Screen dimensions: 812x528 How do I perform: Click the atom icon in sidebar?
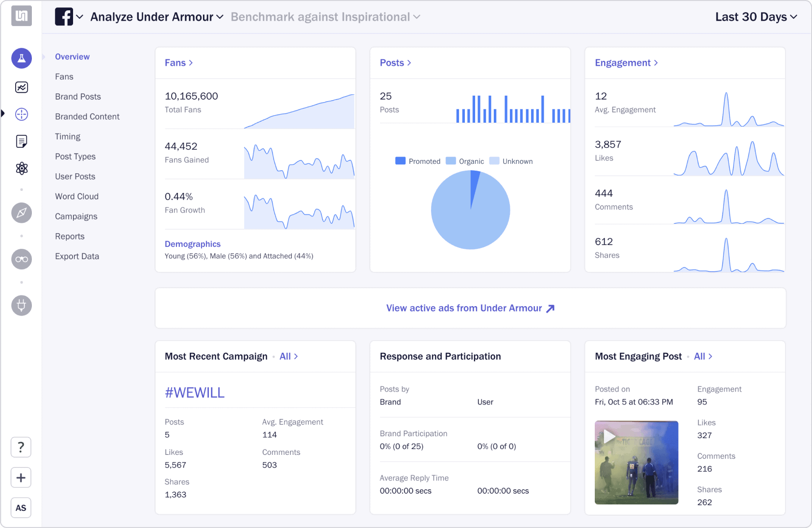(x=22, y=168)
